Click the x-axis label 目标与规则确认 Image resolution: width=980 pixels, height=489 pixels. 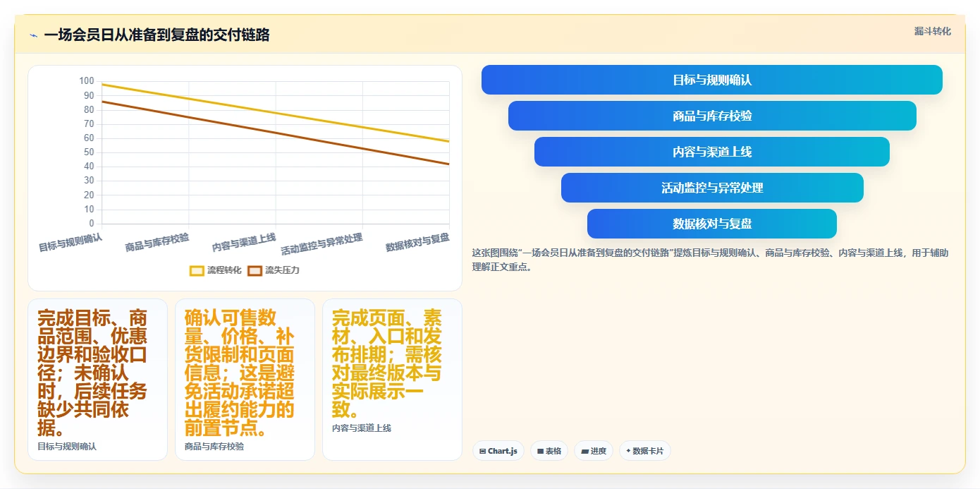pos(71,242)
